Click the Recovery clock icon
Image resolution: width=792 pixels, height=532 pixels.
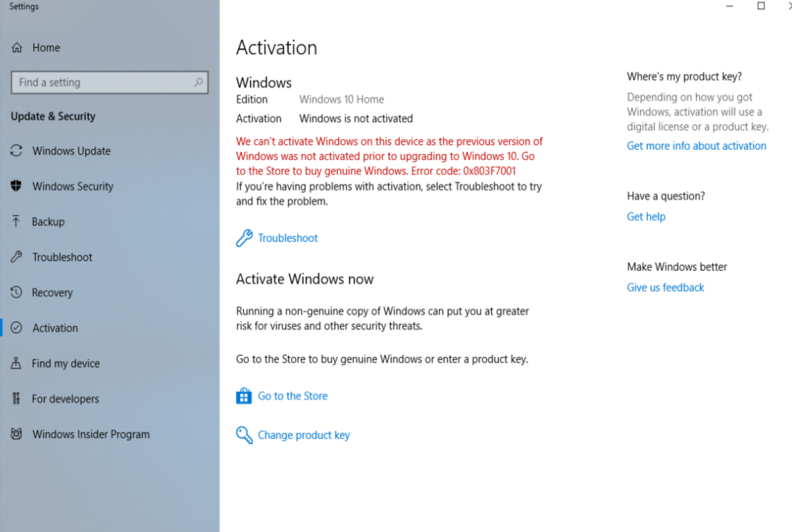pyautogui.click(x=17, y=292)
